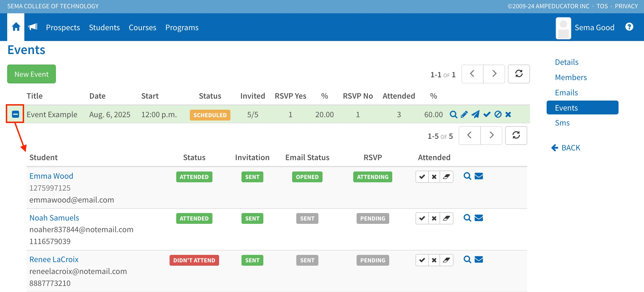Viewport: 644px width, 292px height.
Task: Open the Programs menu
Action: (x=182, y=27)
